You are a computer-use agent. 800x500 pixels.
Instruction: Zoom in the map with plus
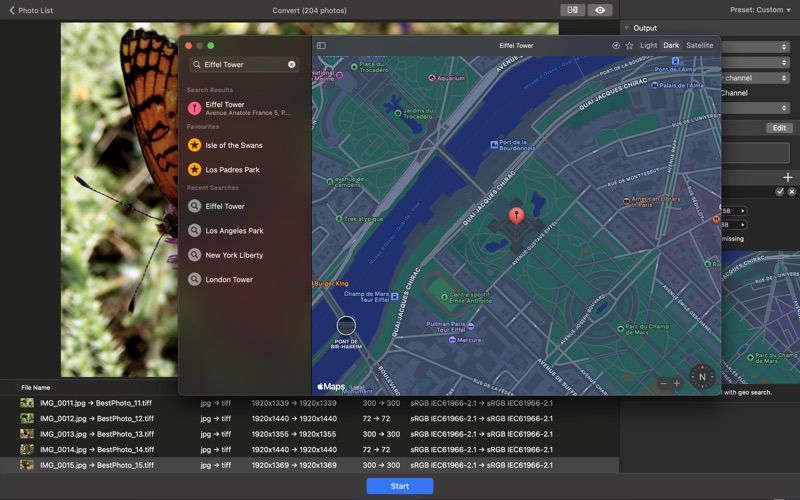(677, 383)
